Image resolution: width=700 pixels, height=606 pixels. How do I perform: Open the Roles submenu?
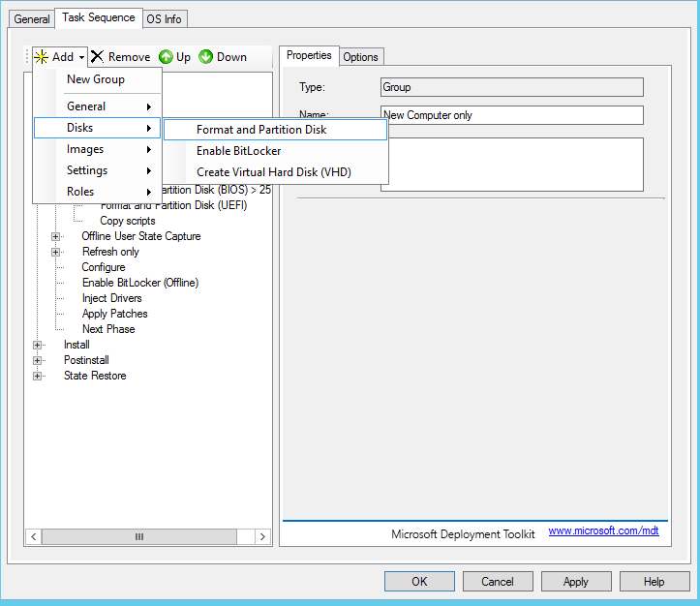click(x=98, y=192)
